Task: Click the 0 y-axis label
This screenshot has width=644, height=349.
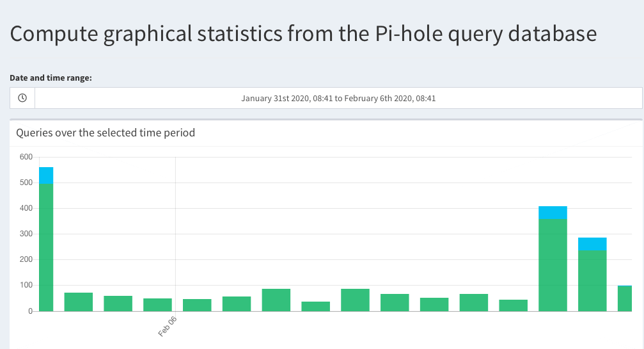Action: (31, 311)
